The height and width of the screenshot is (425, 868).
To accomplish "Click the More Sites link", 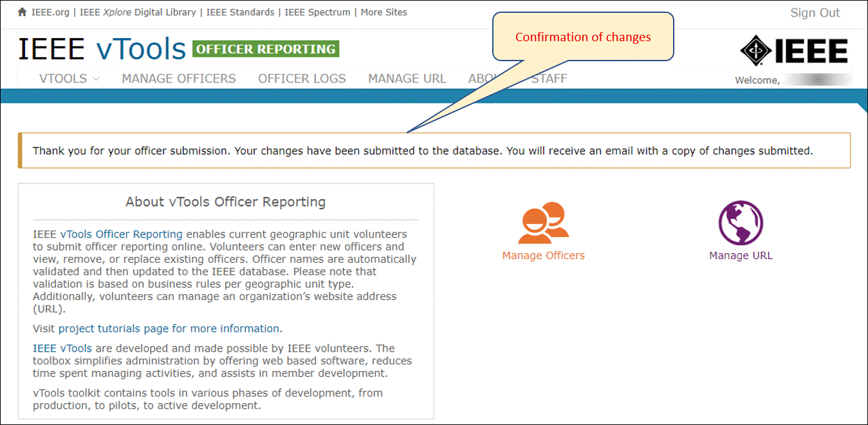I will 384,12.
